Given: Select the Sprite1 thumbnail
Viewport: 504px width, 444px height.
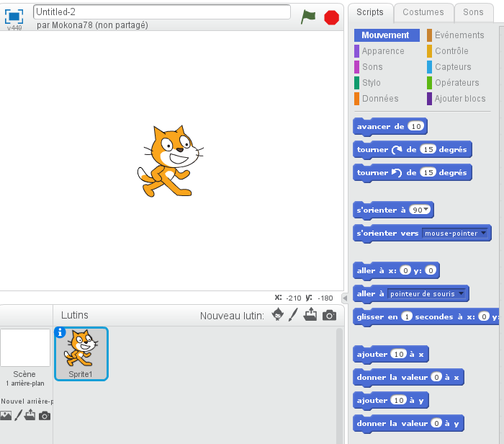Looking at the screenshot, I should pyautogui.click(x=81, y=354).
